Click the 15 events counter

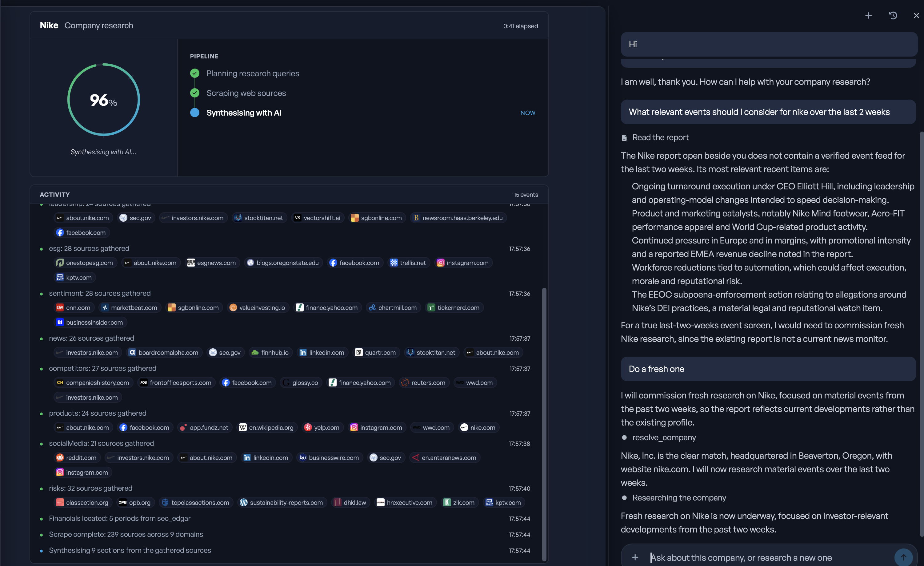click(526, 195)
